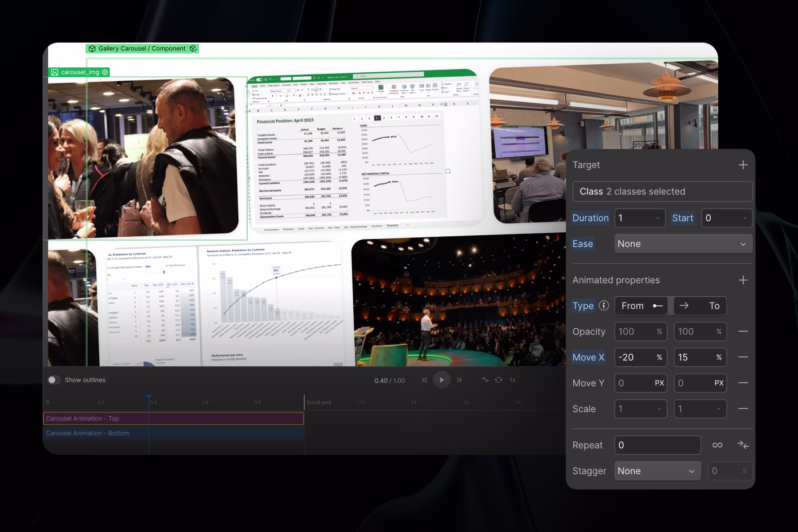Select the Gallery Carousel / Component label
The image size is (798, 532).
coord(142,49)
